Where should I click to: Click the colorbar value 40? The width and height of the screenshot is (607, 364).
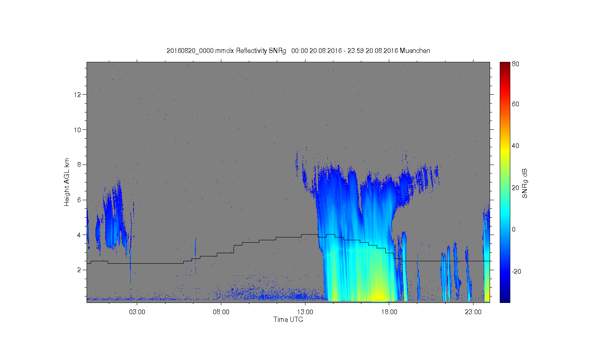[516, 146]
